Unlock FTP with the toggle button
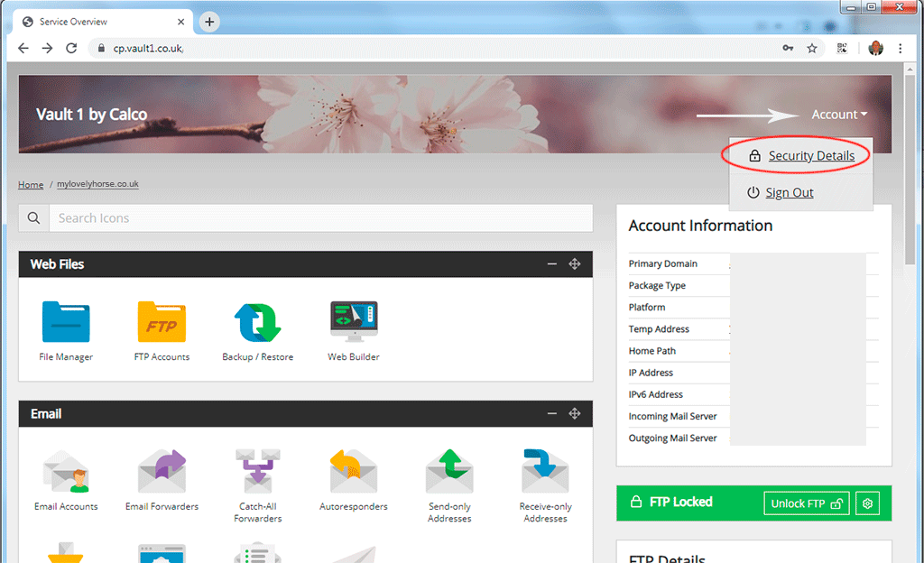Image resolution: width=924 pixels, height=563 pixels. click(806, 503)
